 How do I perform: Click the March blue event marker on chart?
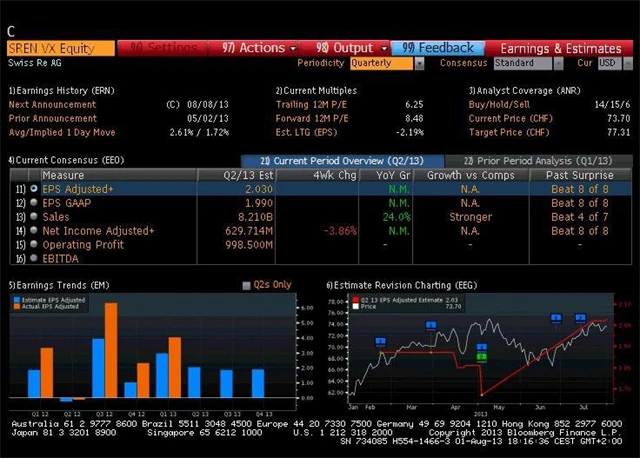431,325
